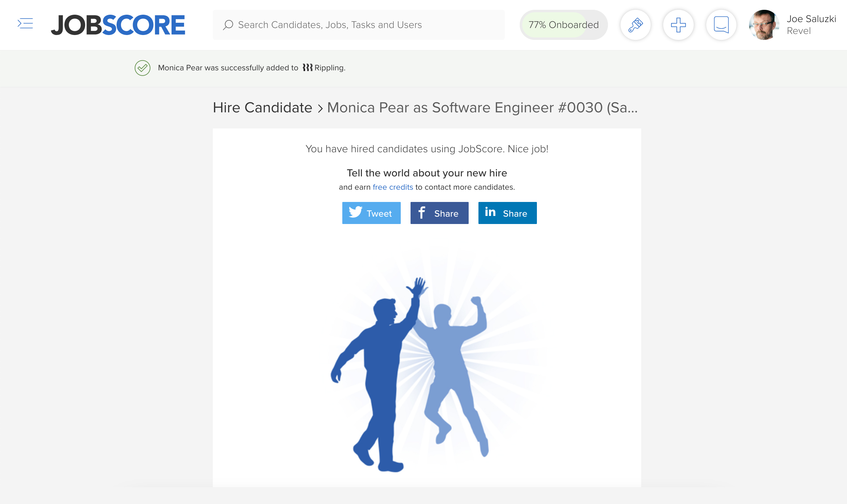Click the 77% Onboarded progress bar
This screenshot has height=504, width=847.
563,25
